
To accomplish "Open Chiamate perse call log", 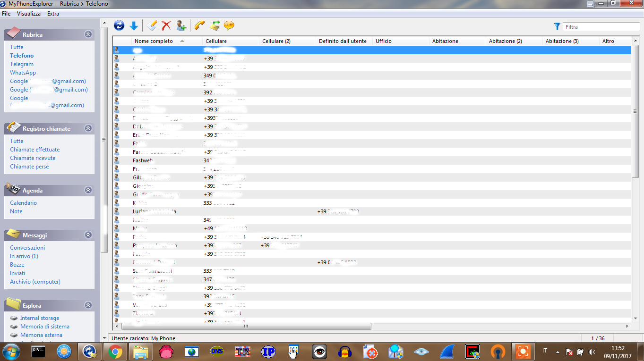I will click(29, 167).
